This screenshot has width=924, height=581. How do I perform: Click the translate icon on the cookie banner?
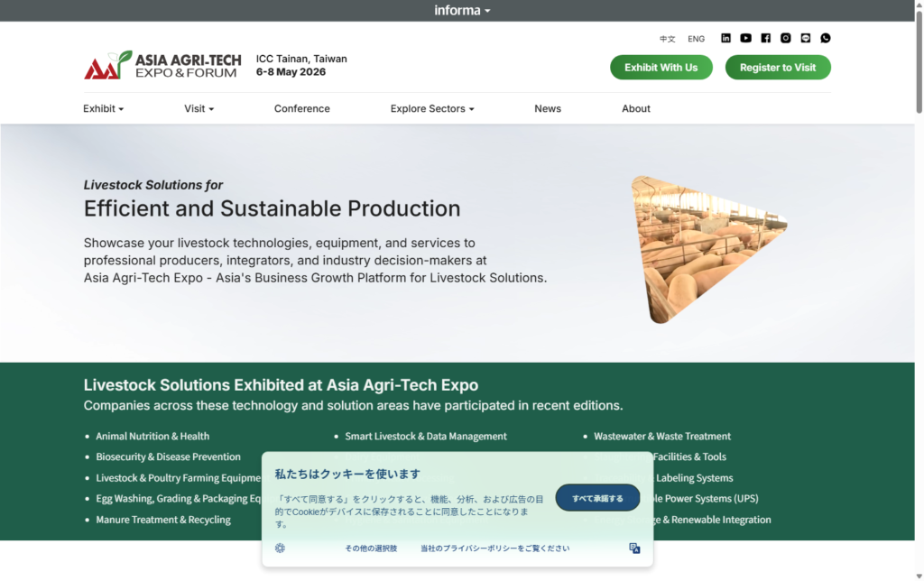pos(634,548)
